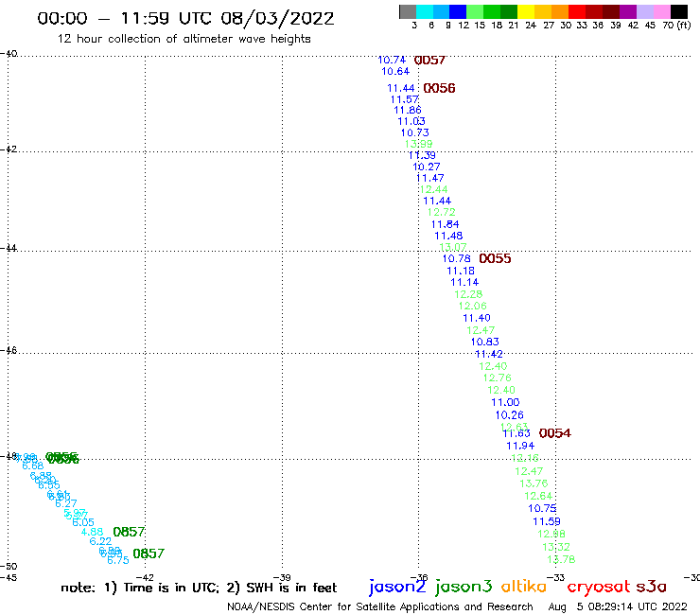Viewport: 700px width, 615px height.
Task: Select the blue 12 ft legend swatch
Action: tap(458, 11)
